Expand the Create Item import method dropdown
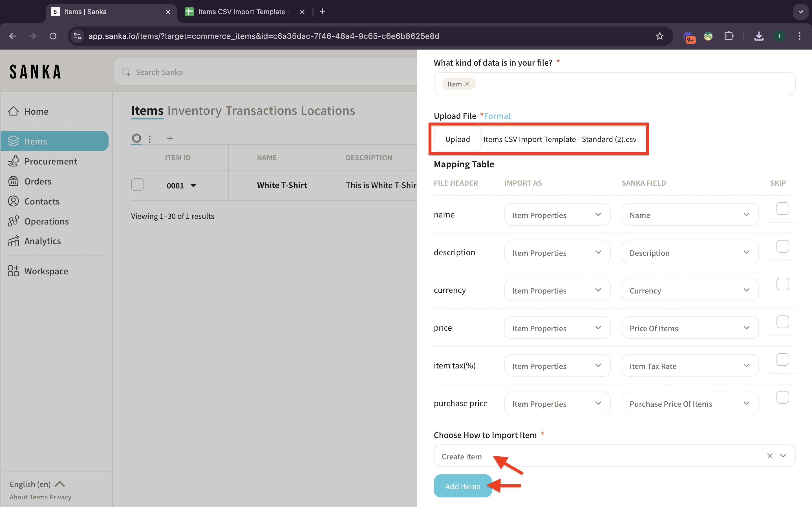The height and width of the screenshot is (507, 812). 783,456
